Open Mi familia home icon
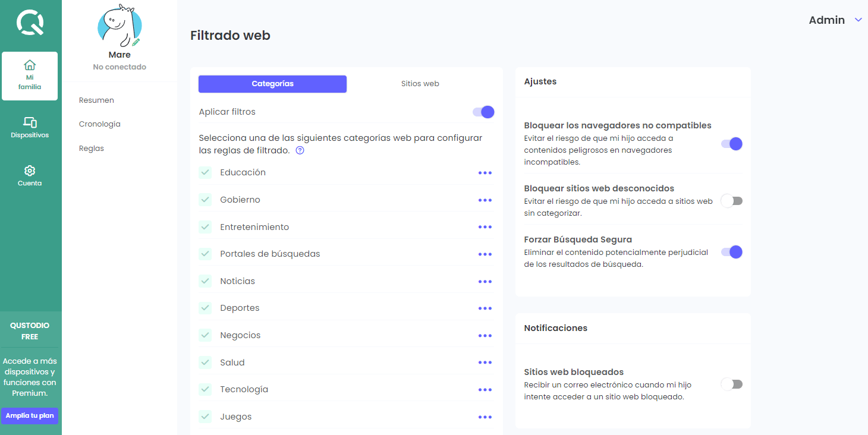Screen dimensions: 868x435 30,65
